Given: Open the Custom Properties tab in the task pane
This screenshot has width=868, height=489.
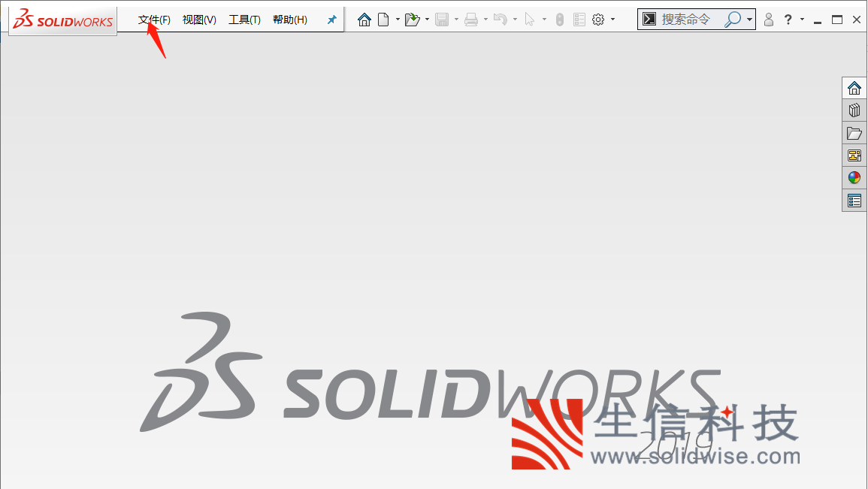Looking at the screenshot, I should (x=854, y=201).
